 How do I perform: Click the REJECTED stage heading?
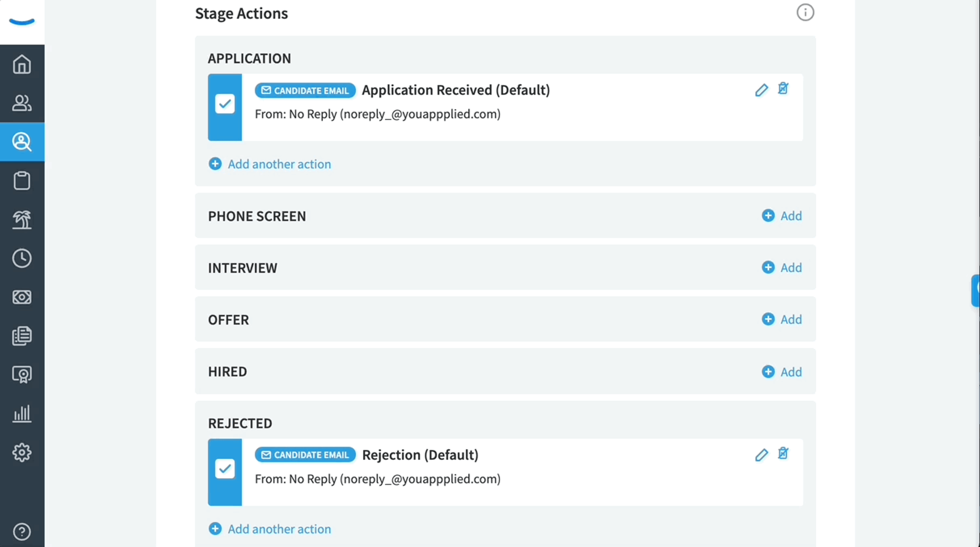pyautogui.click(x=240, y=423)
